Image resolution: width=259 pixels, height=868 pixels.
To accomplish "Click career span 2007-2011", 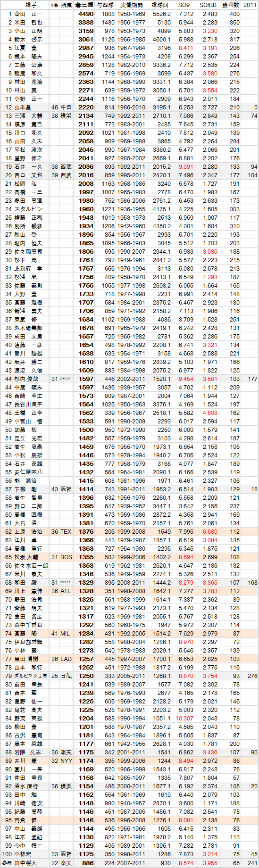I will tap(132, 863).
